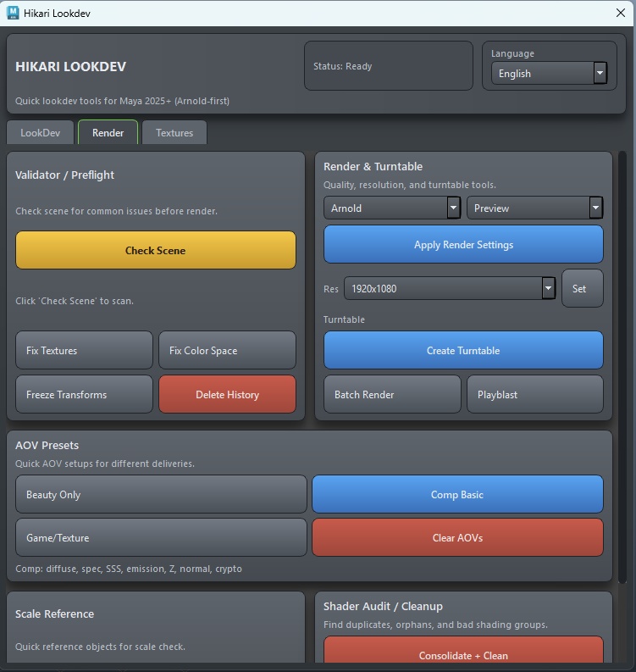Click the AOV Presets heading
Image resolution: width=636 pixels, height=672 pixels.
click(x=47, y=445)
